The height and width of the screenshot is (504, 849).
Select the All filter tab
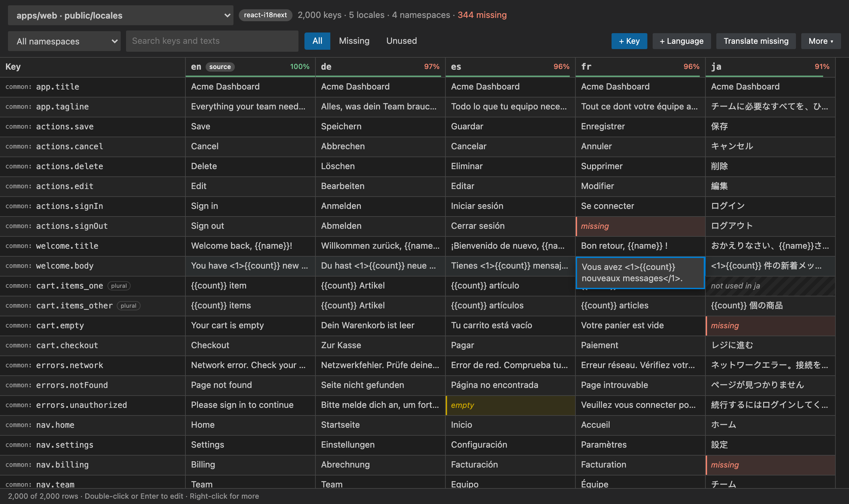click(x=317, y=41)
